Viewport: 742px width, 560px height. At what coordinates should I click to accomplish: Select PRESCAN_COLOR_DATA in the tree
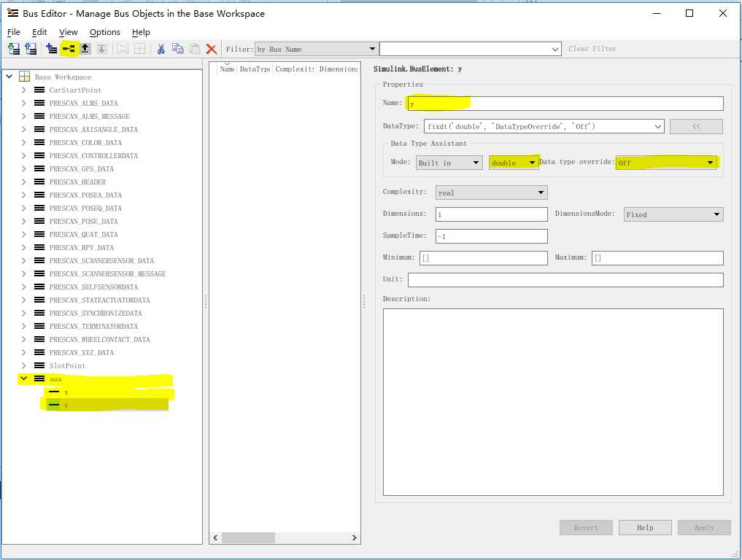[85, 142]
